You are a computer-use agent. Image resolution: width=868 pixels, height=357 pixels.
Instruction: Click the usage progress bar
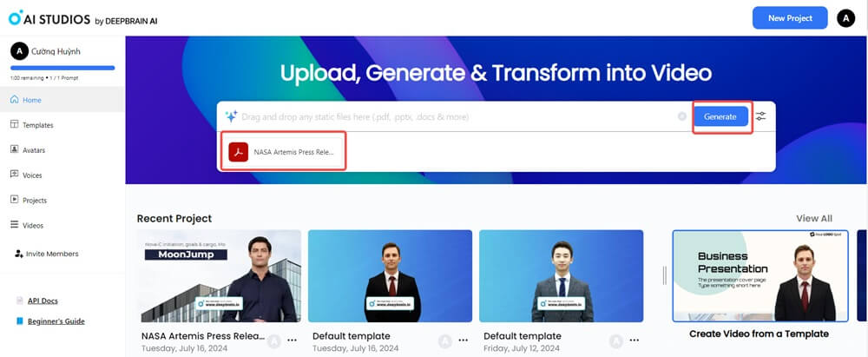(62, 68)
